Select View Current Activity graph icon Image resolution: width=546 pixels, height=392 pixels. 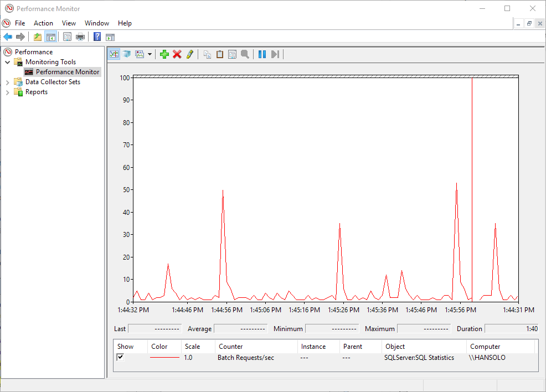(x=114, y=54)
